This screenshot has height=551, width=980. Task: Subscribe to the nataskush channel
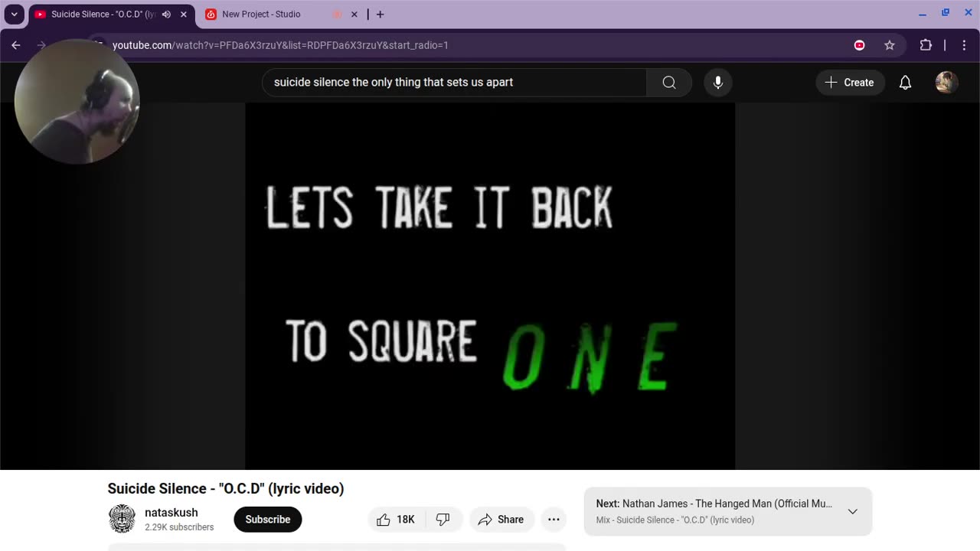coord(268,519)
